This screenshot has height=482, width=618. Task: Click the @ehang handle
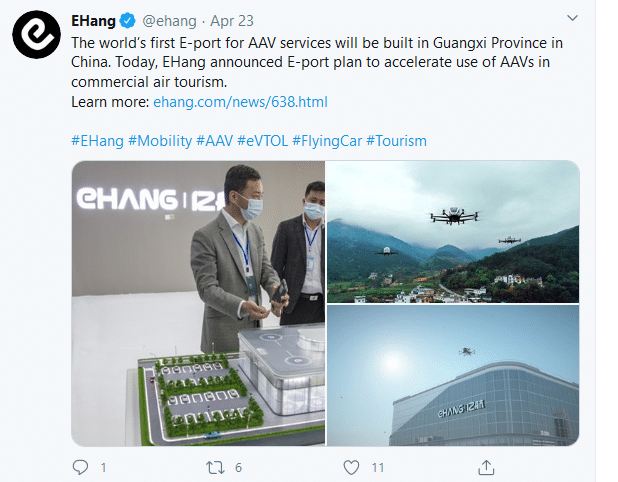169,21
